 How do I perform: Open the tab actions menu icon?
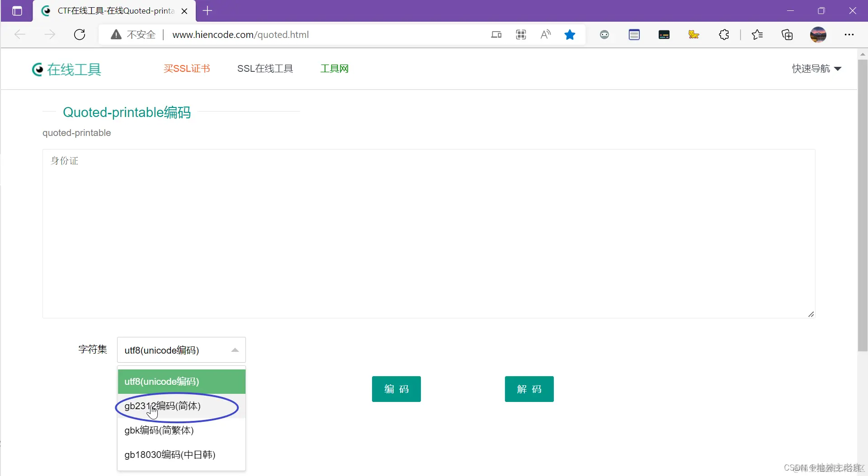point(17,11)
